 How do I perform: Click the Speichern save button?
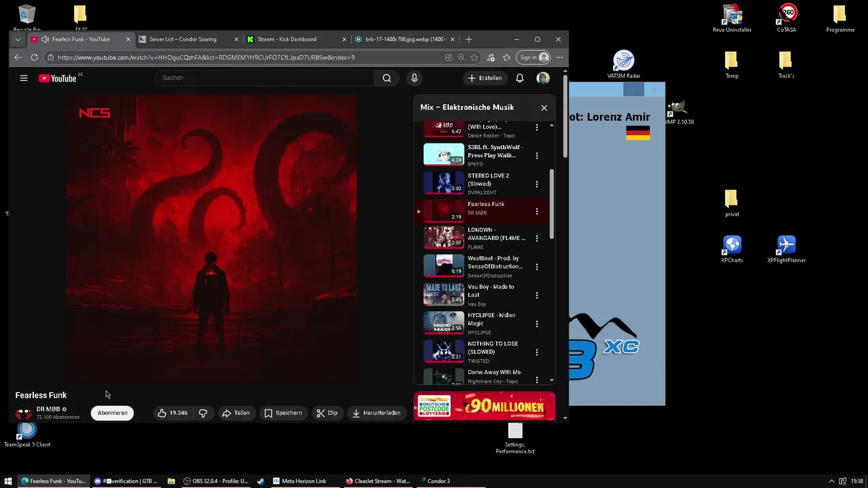(x=283, y=413)
